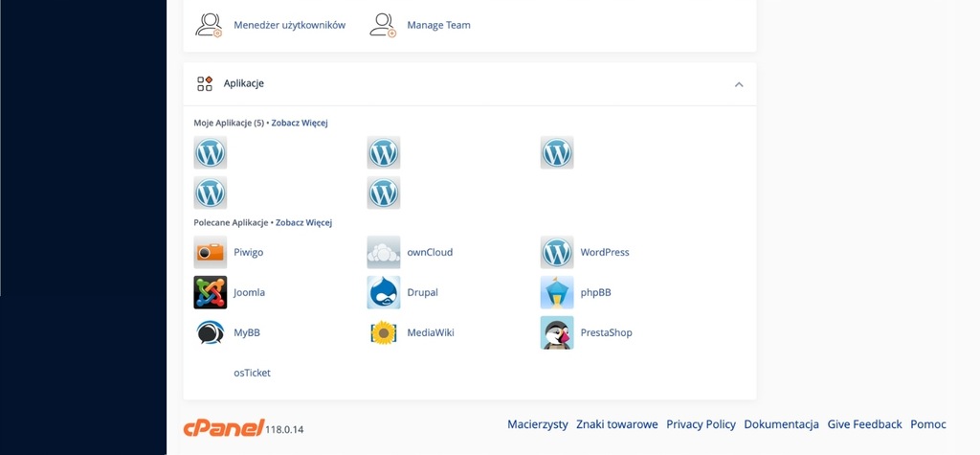The image size is (980, 455).
Task: Click the Moje Aplikacje (5) label
Action: (229, 123)
